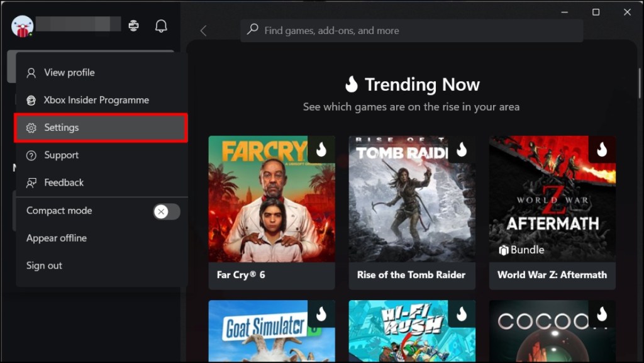Select the Feedback menu entry
The width and height of the screenshot is (644, 363).
coord(101,182)
